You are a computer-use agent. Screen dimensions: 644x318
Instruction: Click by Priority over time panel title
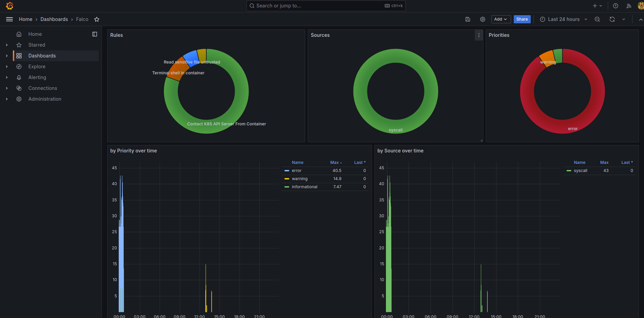click(x=134, y=151)
